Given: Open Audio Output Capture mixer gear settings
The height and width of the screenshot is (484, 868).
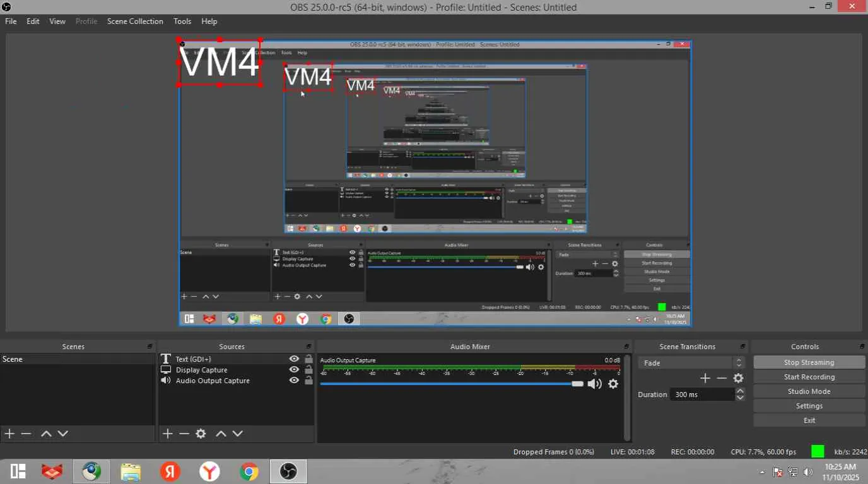Looking at the screenshot, I should (x=613, y=384).
